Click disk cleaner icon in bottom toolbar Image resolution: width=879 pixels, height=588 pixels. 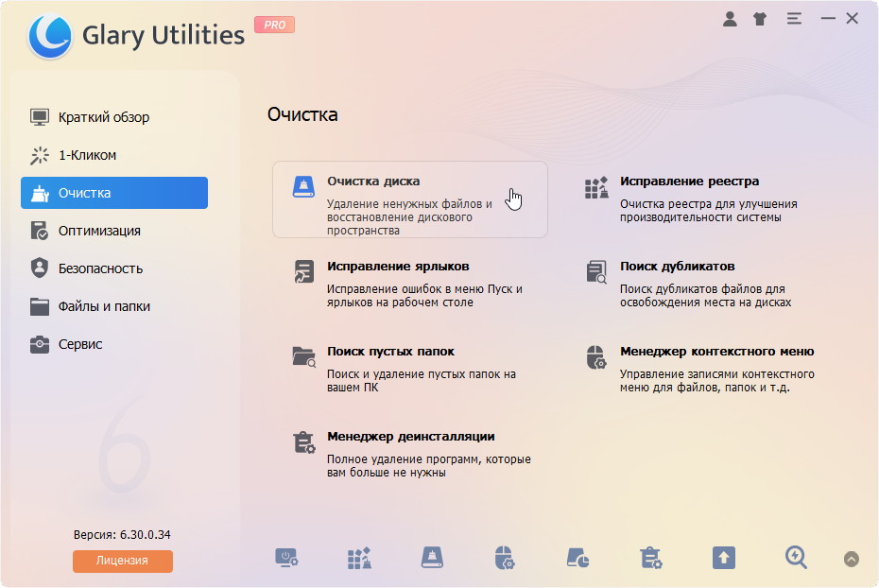point(432,559)
